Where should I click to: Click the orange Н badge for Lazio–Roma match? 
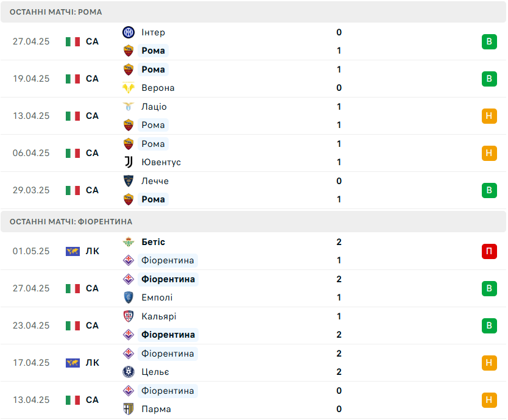(x=489, y=116)
